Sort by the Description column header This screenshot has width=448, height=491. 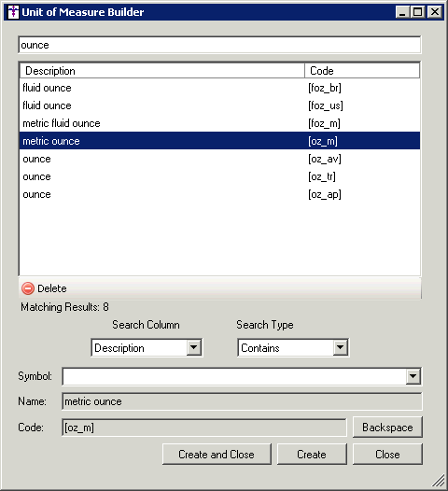pos(162,71)
